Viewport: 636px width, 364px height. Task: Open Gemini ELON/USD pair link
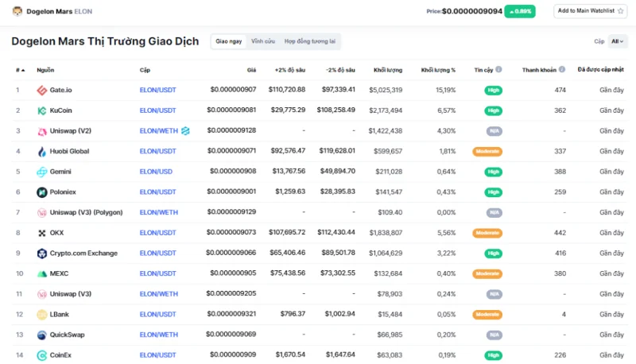[156, 172]
